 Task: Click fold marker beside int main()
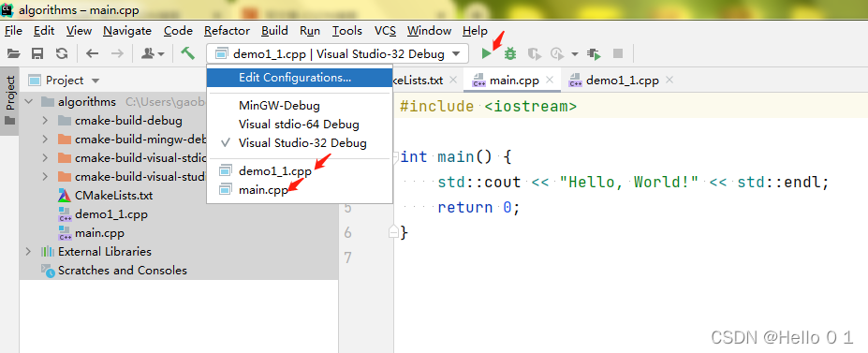pyautogui.click(x=395, y=157)
